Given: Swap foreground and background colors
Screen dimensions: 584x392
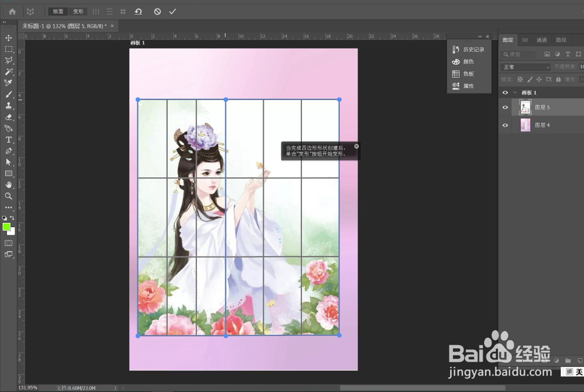Looking at the screenshot, I should (x=12, y=218).
